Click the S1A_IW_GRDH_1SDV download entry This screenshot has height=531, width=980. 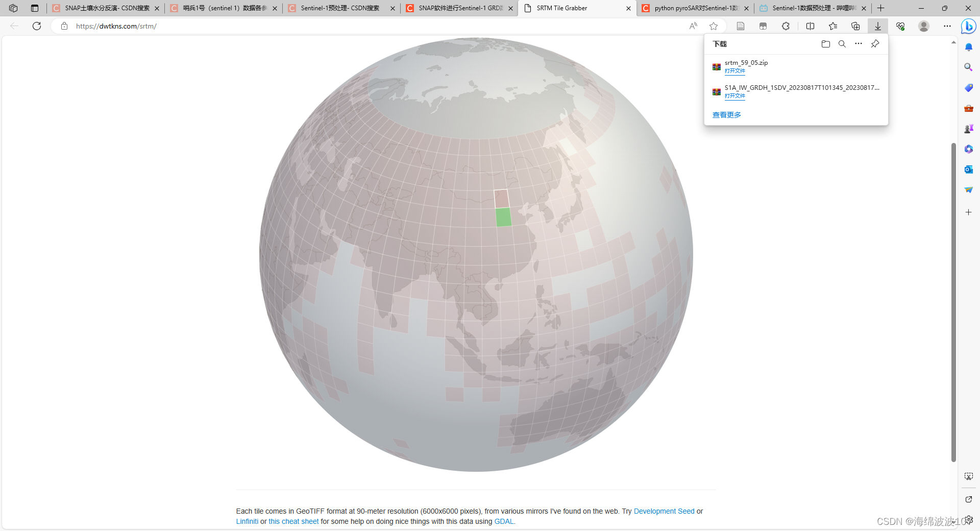[796, 91]
